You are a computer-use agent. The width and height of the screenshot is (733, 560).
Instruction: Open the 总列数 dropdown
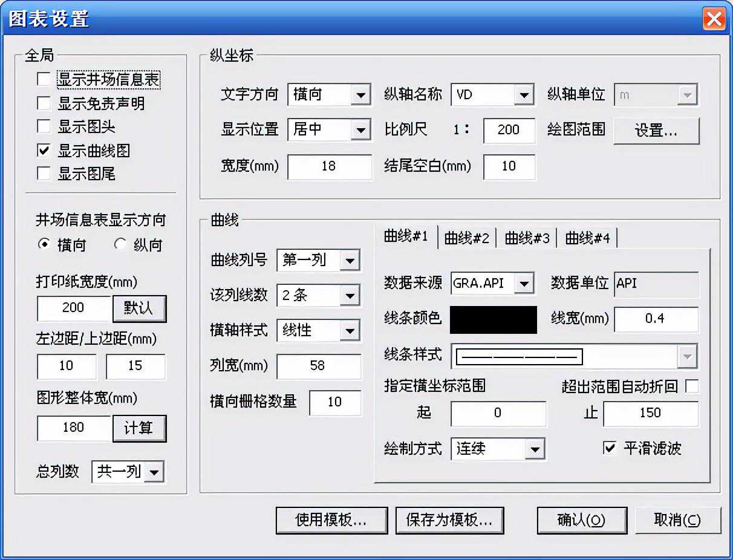pyautogui.click(x=154, y=472)
